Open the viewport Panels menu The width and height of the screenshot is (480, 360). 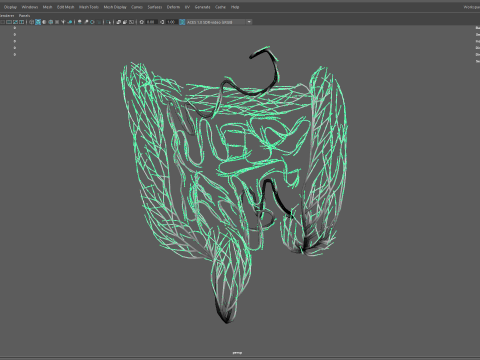pyautogui.click(x=24, y=16)
